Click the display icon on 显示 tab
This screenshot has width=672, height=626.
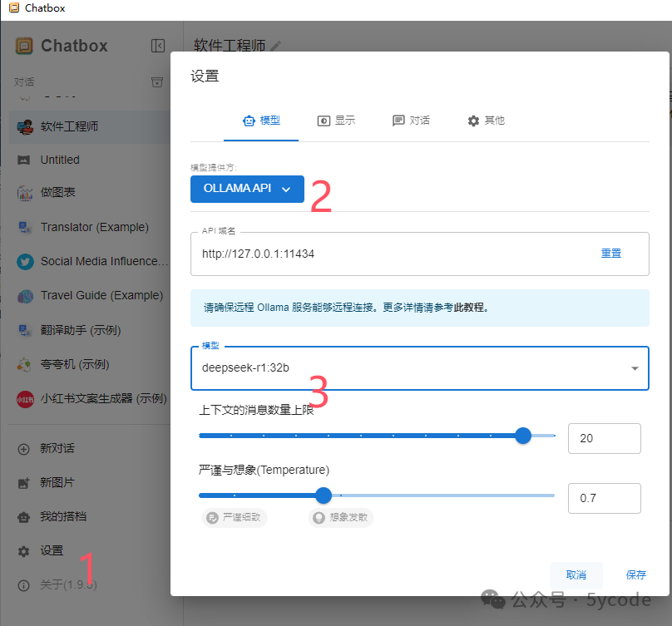click(324, 121)
